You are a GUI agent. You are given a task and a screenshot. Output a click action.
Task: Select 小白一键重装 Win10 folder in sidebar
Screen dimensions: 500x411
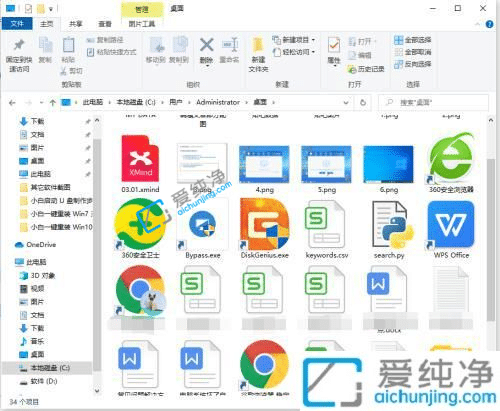coord(61,227)
